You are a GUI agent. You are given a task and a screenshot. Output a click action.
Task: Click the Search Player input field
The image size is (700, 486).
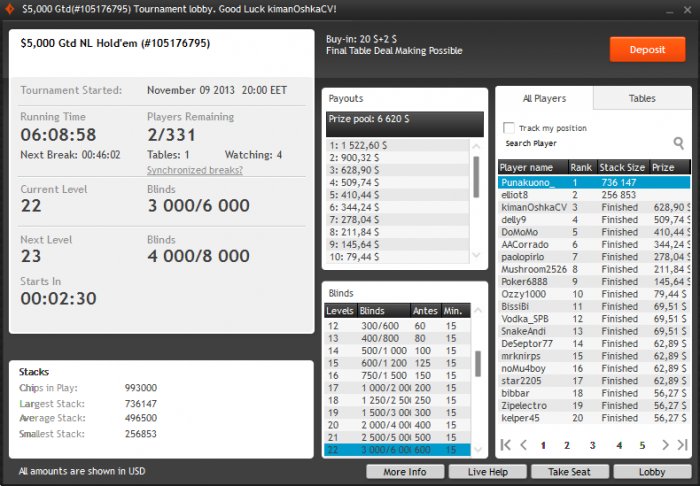pos(585,143)
